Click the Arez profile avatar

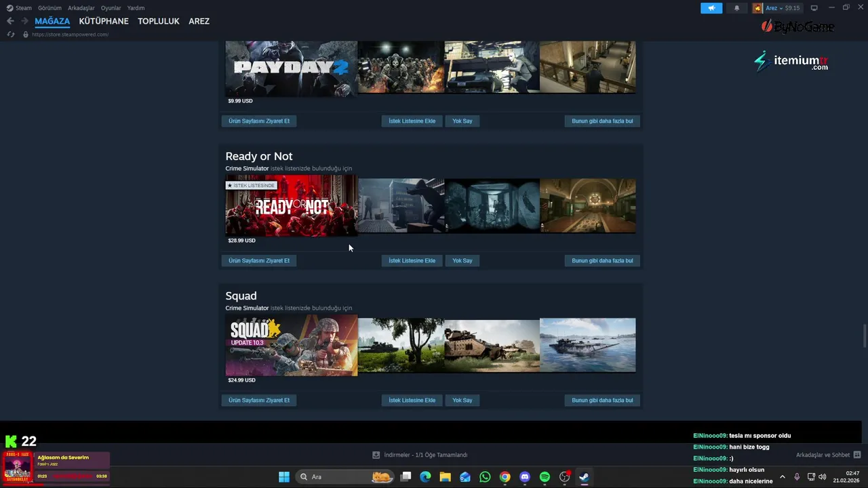tap(757, 8)
